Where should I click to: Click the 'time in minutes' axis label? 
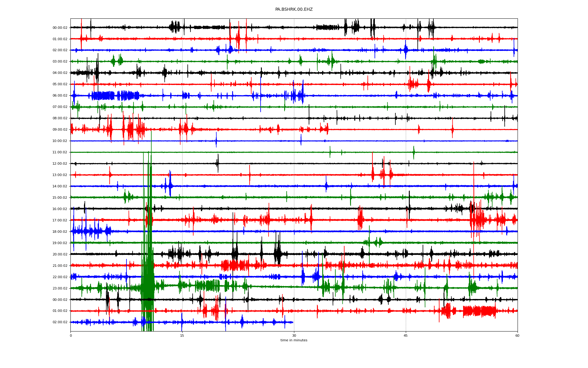[294, 340]
